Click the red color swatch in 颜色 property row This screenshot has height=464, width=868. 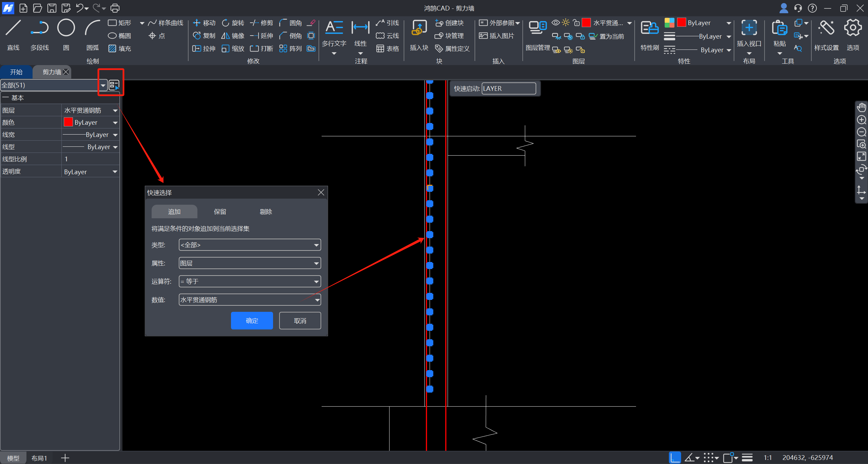tap(68, 122)
